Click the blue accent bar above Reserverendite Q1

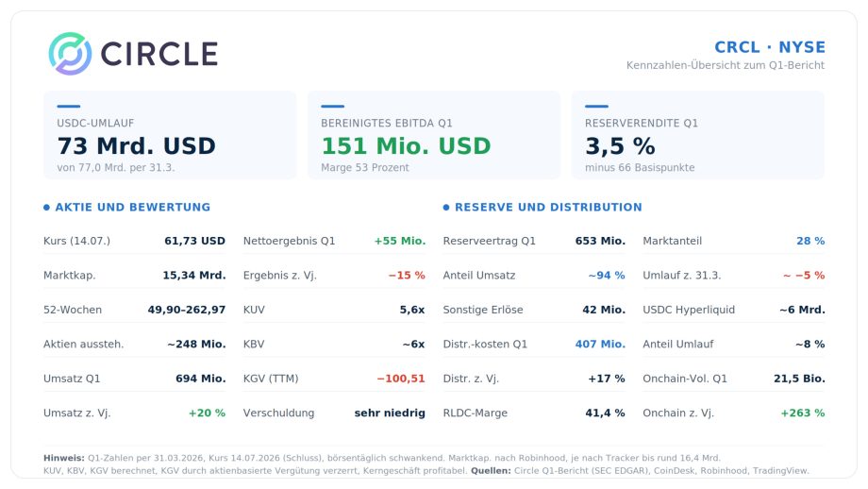tap(596, 106)
